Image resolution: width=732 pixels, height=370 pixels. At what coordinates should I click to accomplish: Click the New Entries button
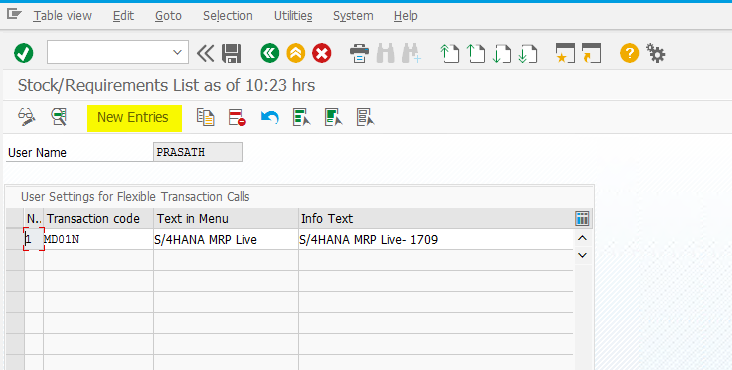tap(134, 118)
